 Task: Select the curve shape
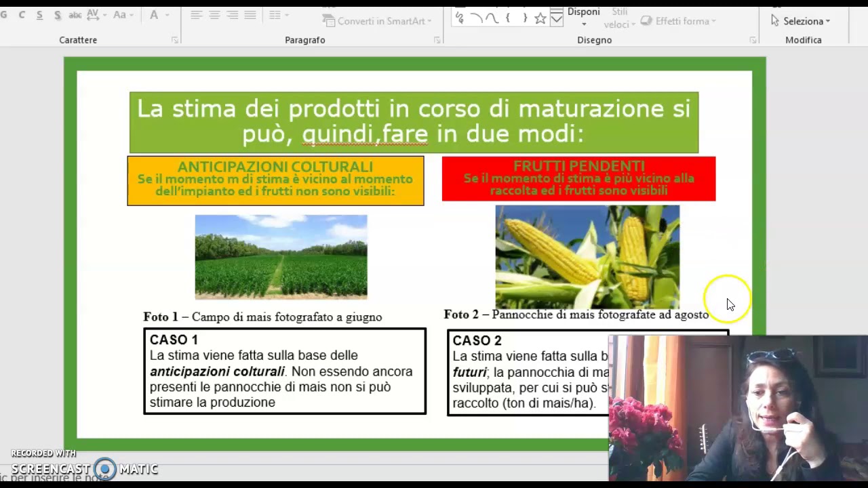pos(492,18)
